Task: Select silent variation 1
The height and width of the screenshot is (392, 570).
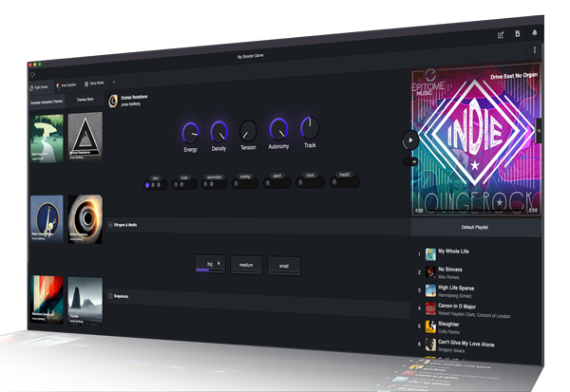Action: 268,183
